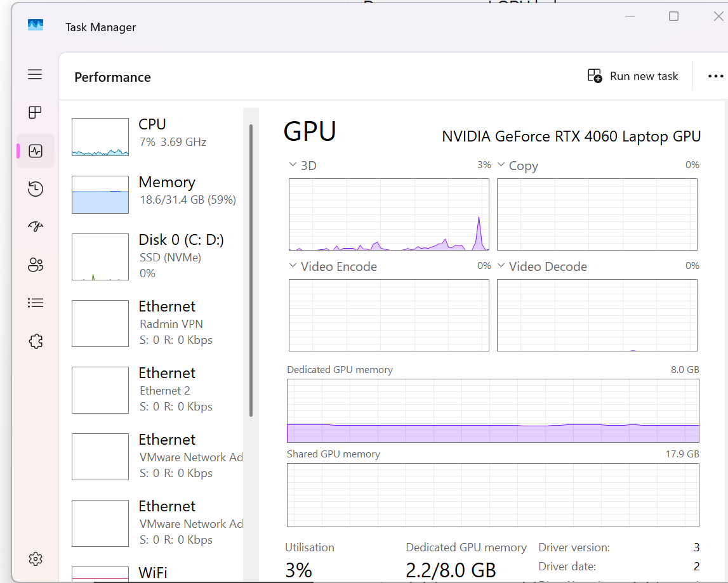The image size is (728, 583).
Task: Select Memory in the performance list
Action: [156, 195]
